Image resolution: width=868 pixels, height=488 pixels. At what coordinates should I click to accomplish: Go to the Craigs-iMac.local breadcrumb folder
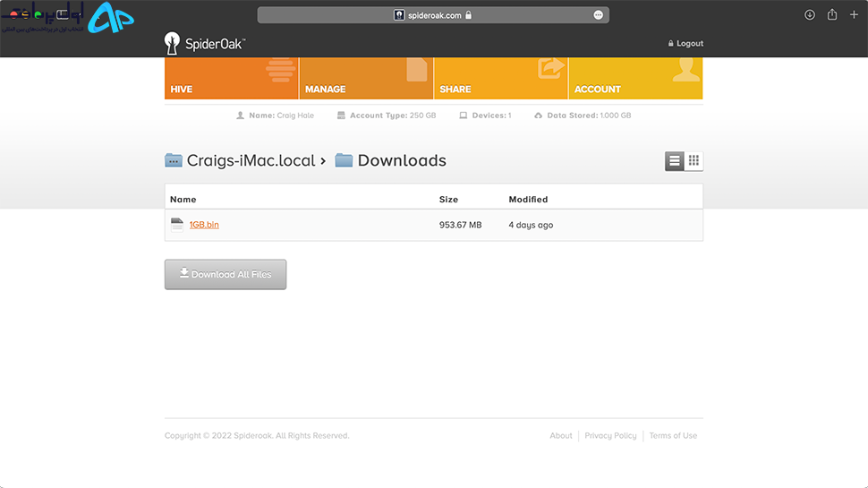pos(251,160)
